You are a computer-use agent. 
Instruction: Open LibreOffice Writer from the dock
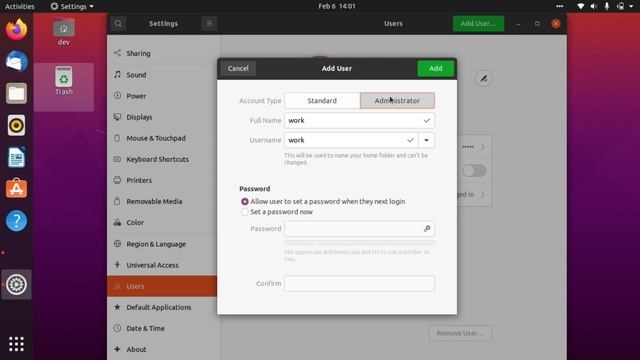point(16,157)
